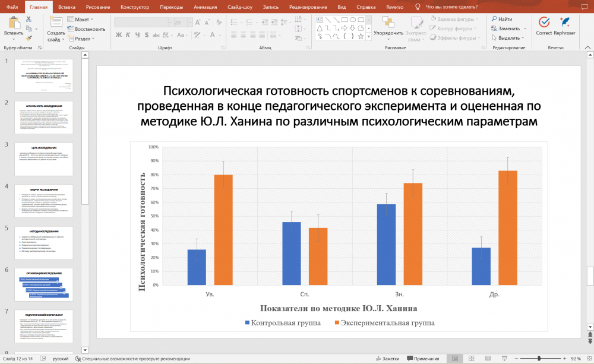Screen dimensions: 594x364
Task: Toggle Normal view button in status bar
Action: coord(455,359)
